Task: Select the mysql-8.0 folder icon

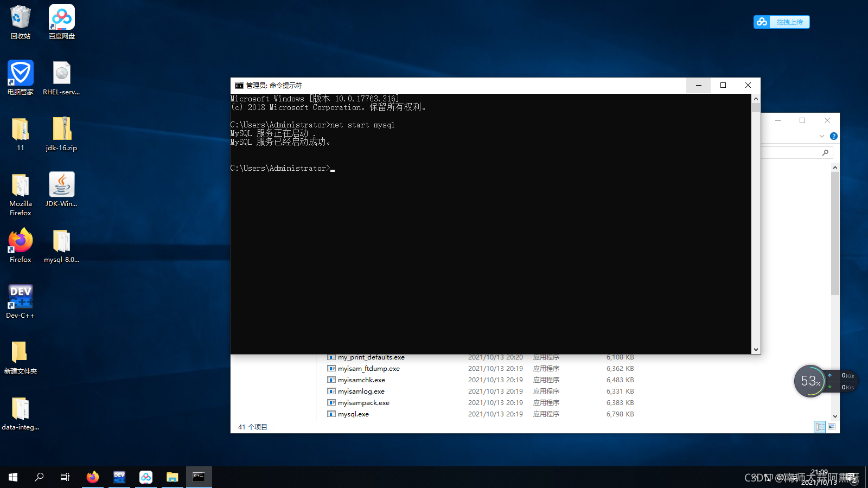Action: [x=61, y=246]
